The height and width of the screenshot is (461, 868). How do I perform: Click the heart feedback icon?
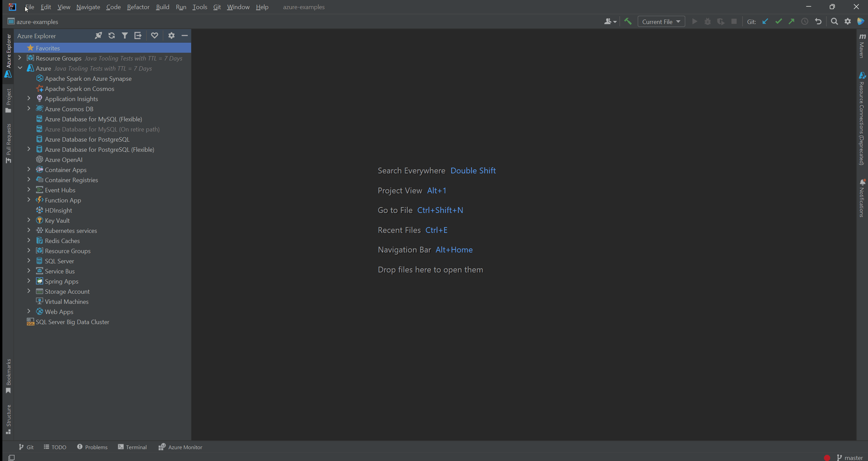coord(155,35)
